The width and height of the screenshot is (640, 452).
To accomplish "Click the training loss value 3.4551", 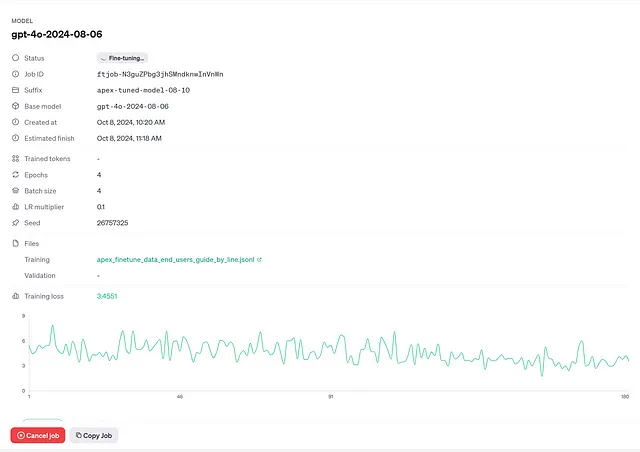I will pyautogui.click(x=107, y=296).
